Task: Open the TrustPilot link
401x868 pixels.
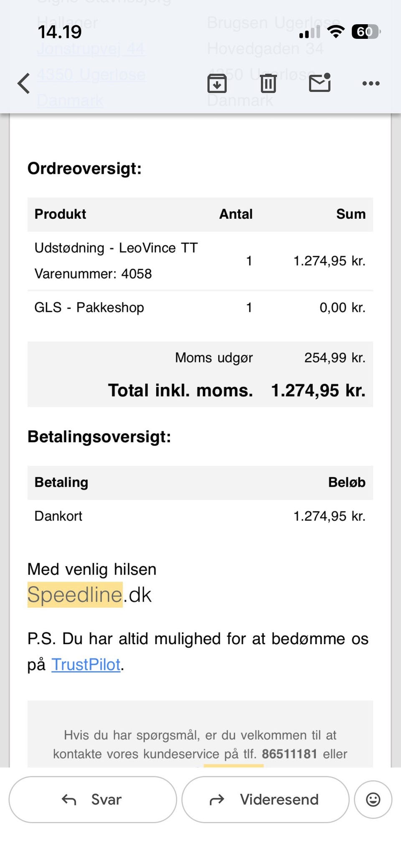Action: click(x=86, y=664)
